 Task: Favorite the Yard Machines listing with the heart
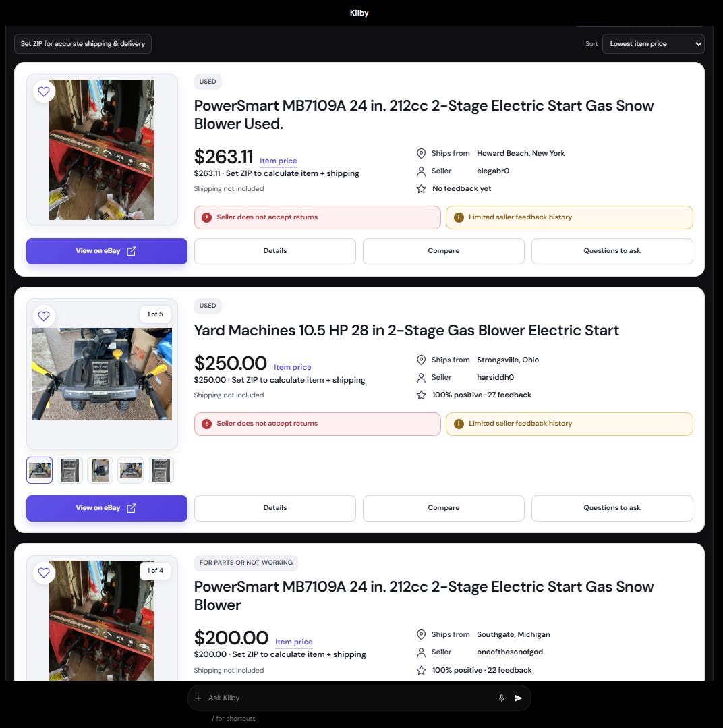tap(44, 316)
